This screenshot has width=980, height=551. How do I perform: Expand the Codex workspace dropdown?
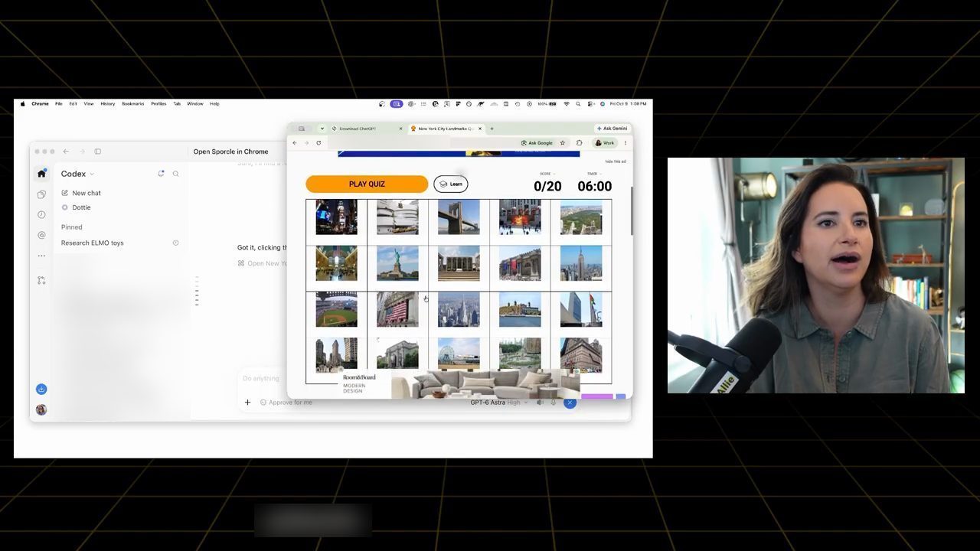pyautogui.click(x=77, y=174)
